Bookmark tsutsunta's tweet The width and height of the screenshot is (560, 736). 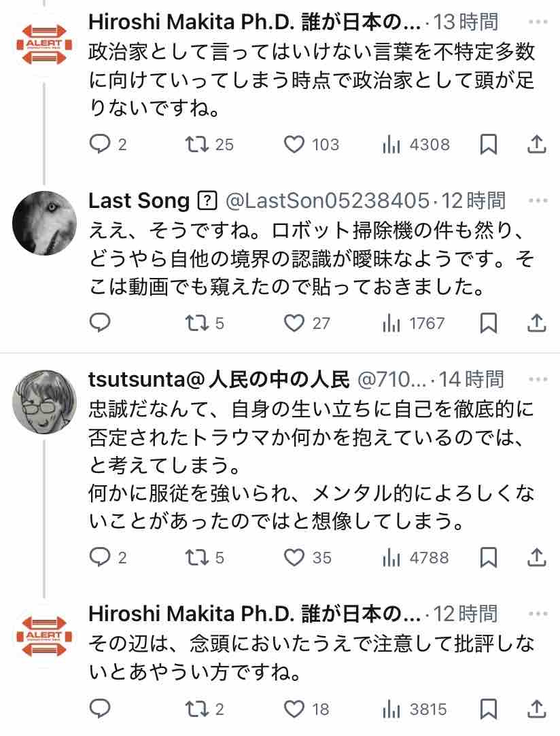[x=488, y=558]
